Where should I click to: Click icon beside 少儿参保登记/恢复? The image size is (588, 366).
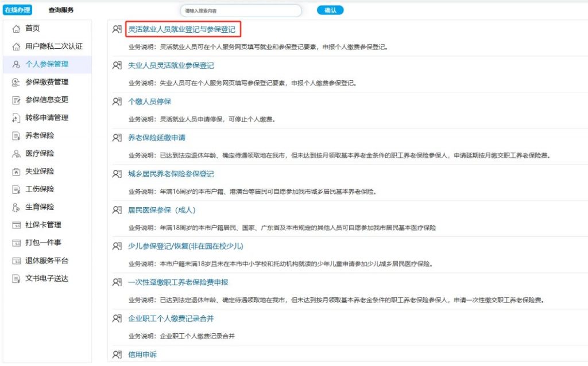117,246
